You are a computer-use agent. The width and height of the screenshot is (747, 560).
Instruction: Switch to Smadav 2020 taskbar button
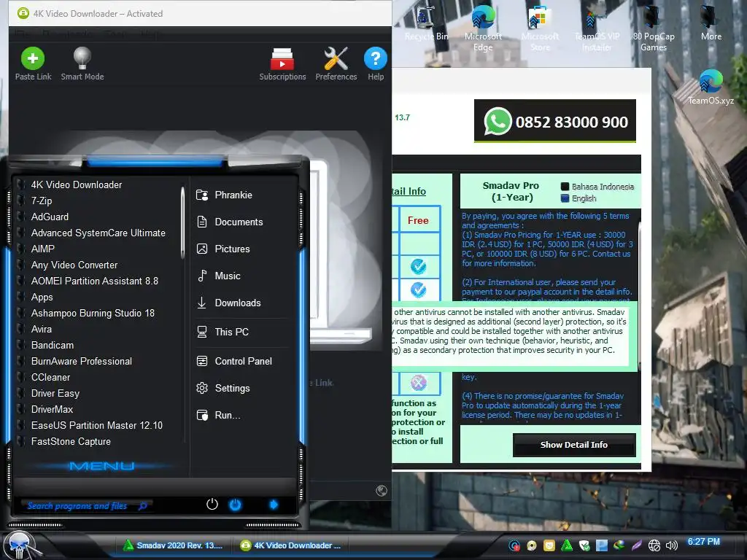click(x=174, y=545)
